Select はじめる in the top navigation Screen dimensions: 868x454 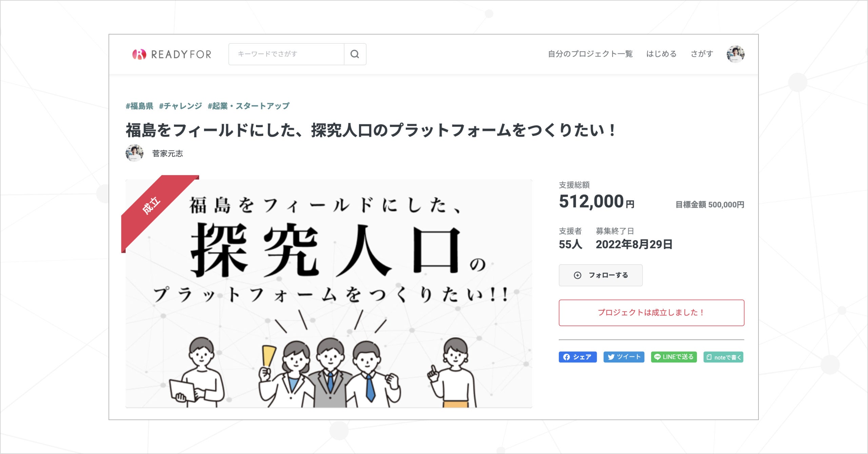click(661, 54)
